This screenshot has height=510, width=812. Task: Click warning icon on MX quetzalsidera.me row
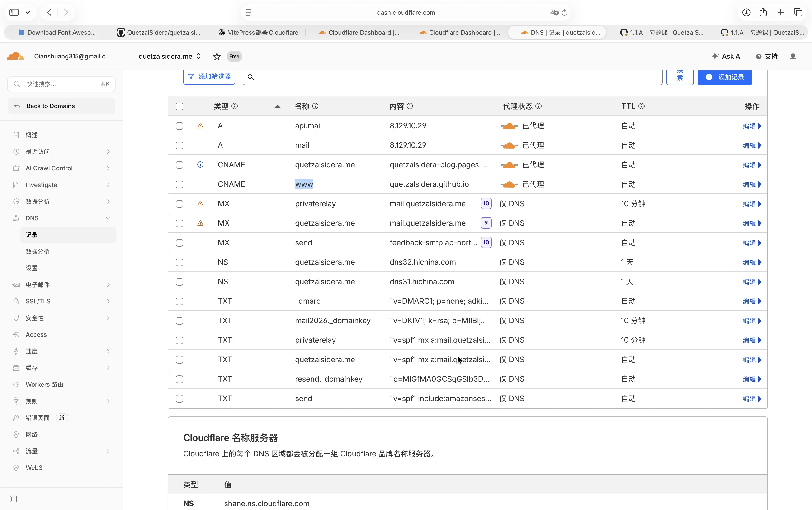point(200,223)
